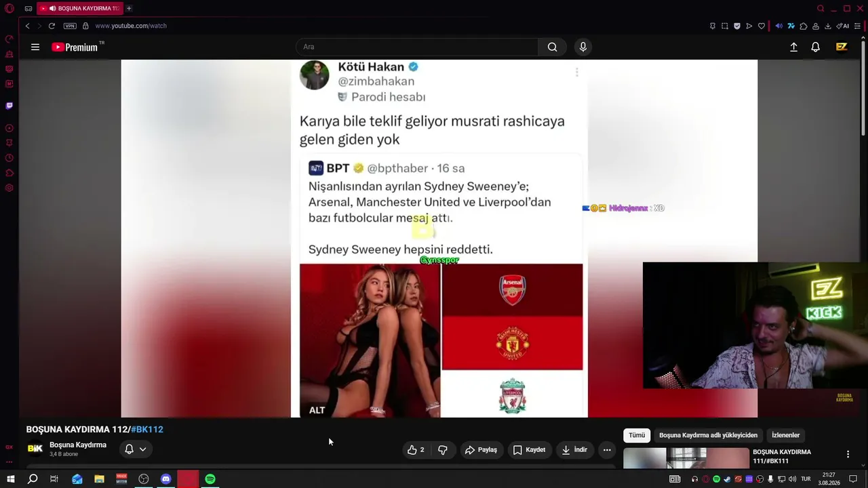Screen dimensions: 868x488
Task: Open the sidebar history clock icon
Action: (x=9, y=158)
